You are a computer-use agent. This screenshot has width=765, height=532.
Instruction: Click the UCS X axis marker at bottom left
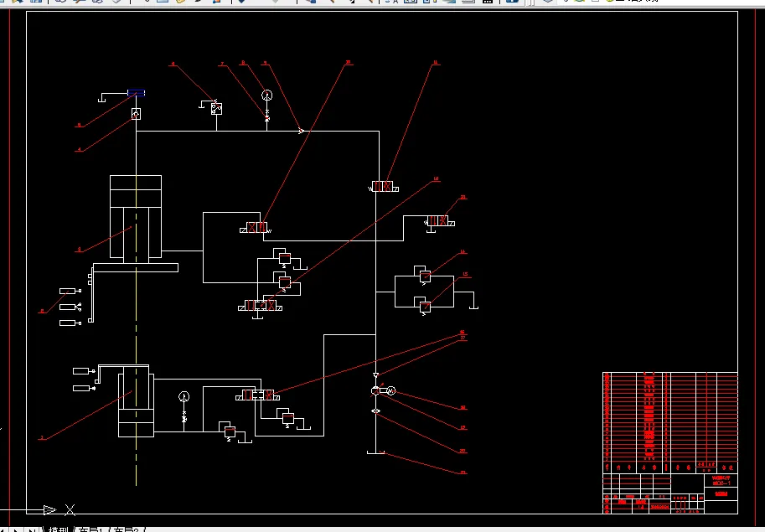[x=70, y=510]
